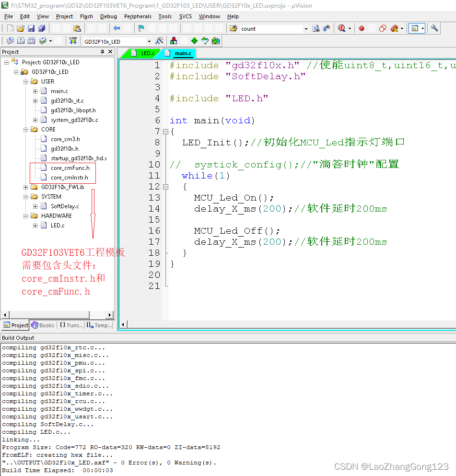Select gd32f10x_libopt.h in project tree
This screenshot has height=476, width=456.
73,110
